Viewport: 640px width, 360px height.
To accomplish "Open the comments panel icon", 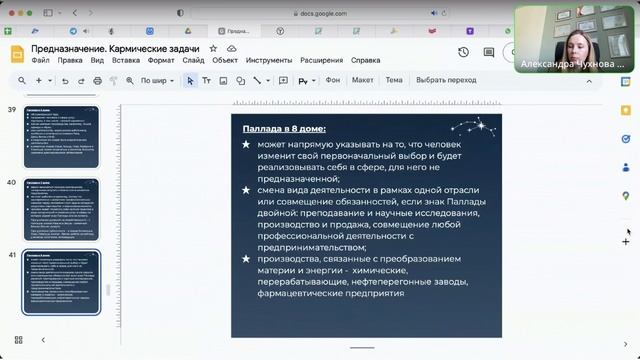I will tap(489, 52).
